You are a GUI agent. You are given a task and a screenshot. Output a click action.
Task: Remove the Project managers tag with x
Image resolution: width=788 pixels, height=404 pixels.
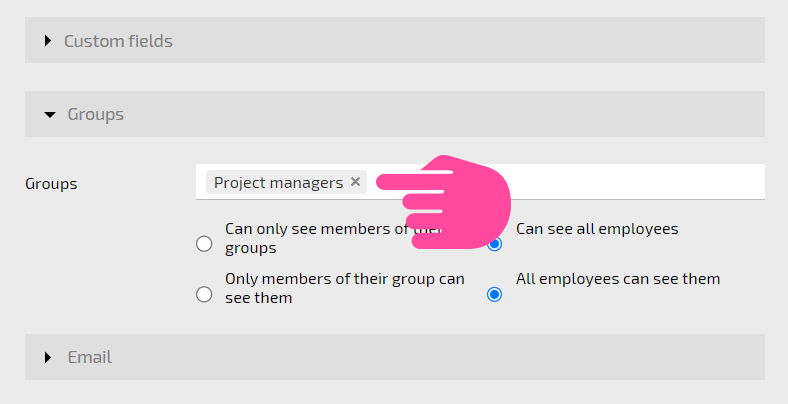pyautogui.click(x=355, y=182)
